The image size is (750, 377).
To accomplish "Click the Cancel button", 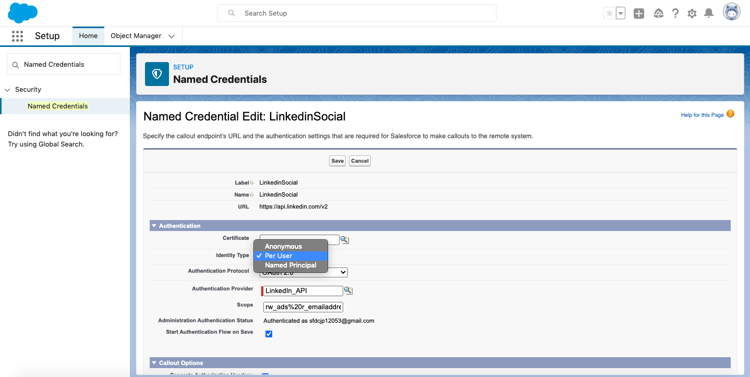I will 360,161.
